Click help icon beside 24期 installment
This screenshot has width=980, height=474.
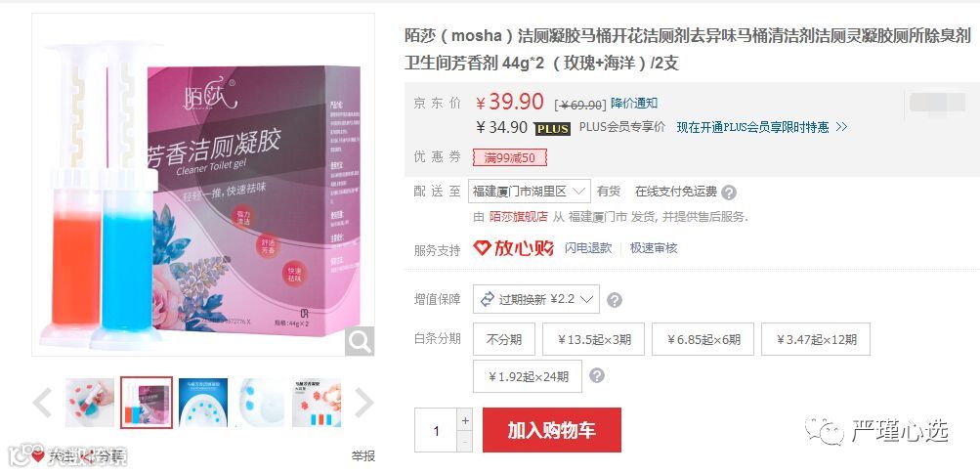coord(597,375)
